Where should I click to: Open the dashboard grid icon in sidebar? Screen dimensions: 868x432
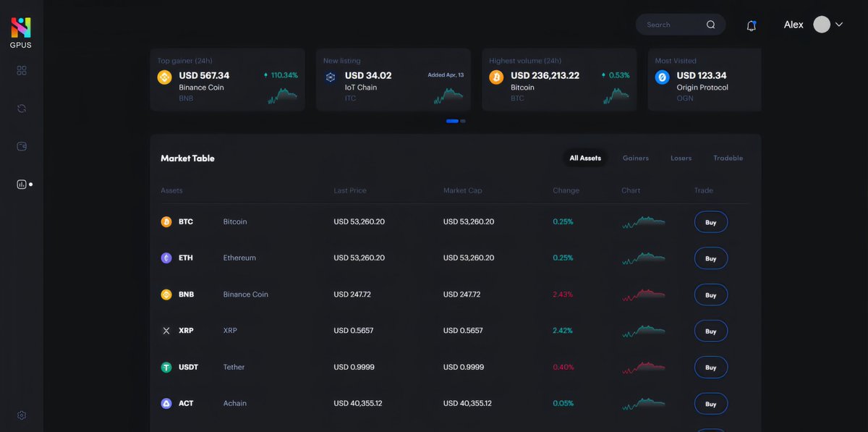click(x=22, y=70)
